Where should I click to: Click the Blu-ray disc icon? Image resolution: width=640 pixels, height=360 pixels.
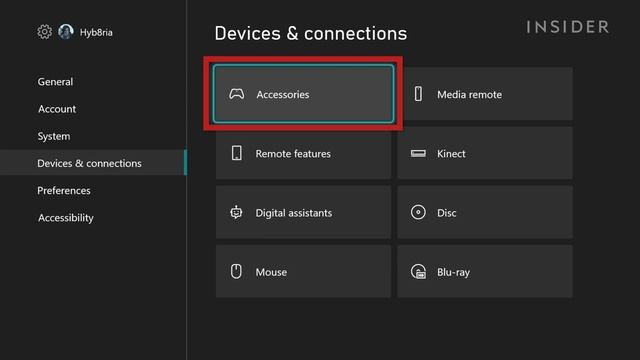point(418,272)
